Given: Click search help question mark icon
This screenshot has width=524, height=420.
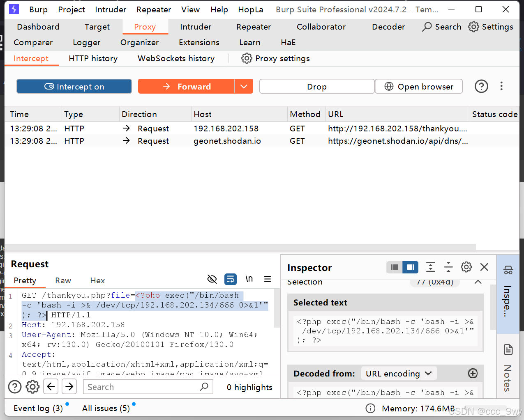Looking at the screenshot, I should (x=15, y=387).
